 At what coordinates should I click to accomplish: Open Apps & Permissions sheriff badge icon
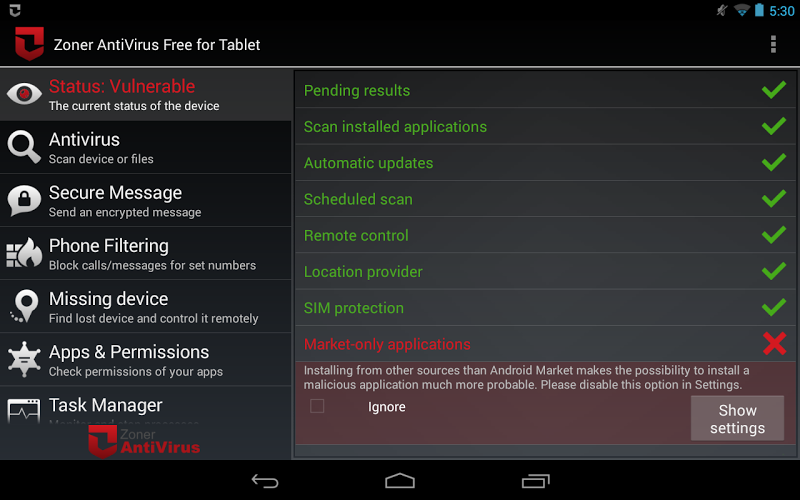(24, 359)
